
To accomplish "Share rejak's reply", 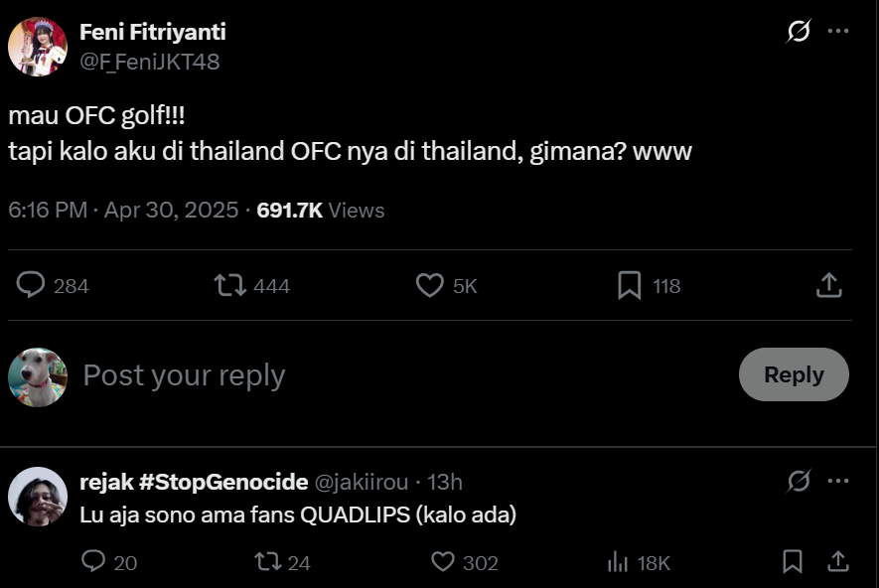I will click(836, 562).
